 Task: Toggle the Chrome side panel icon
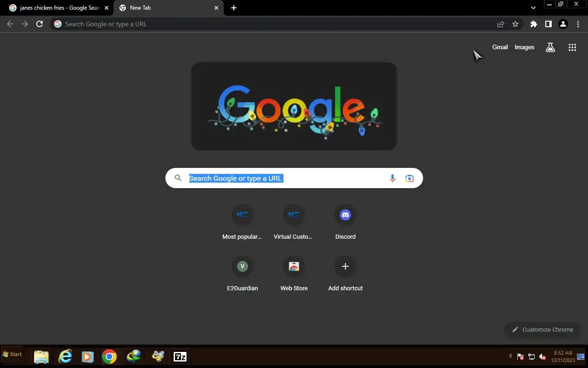548,24
